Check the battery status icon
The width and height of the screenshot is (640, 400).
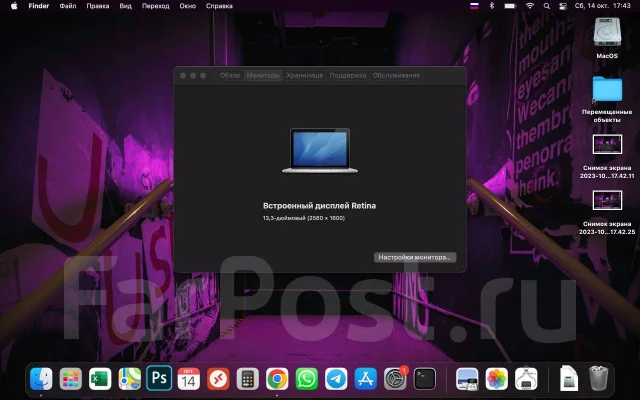510,6
